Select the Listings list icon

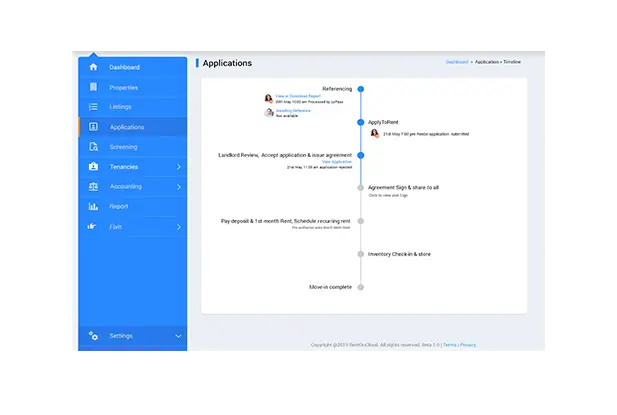point(93,107)
